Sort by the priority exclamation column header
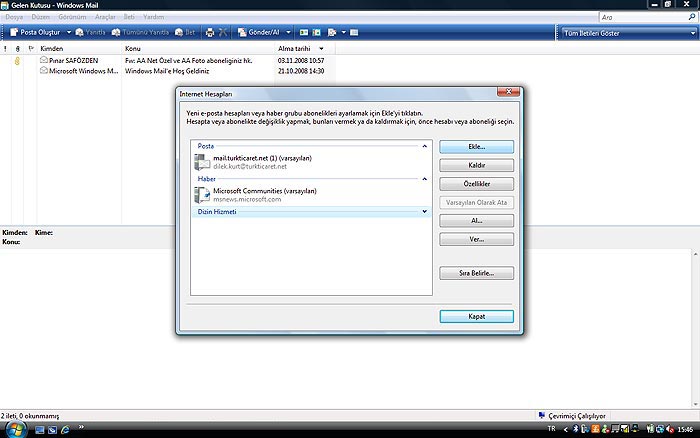Viewport: 700px width, 438px height. click(x=5, y=48)
